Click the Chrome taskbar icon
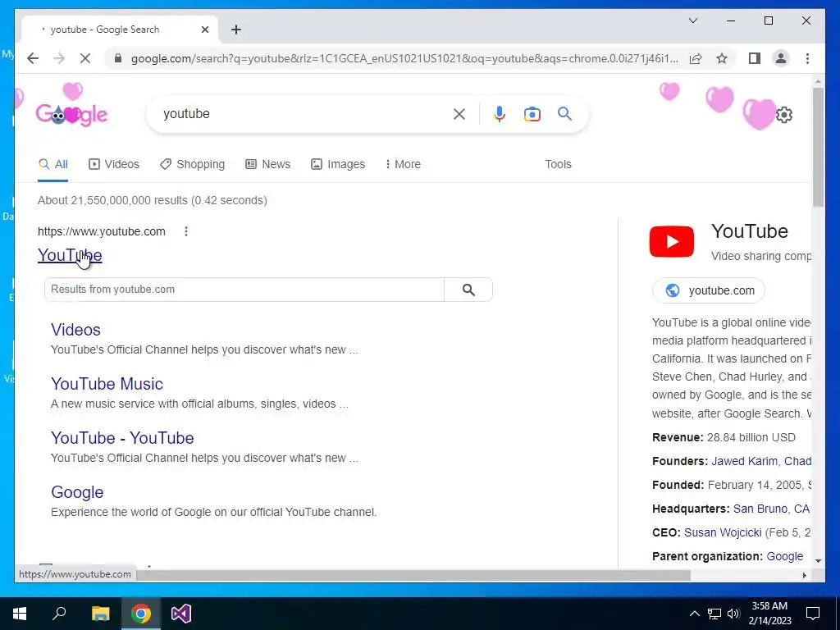The width and height of the screenshot is (840, 630). point(141,614)
